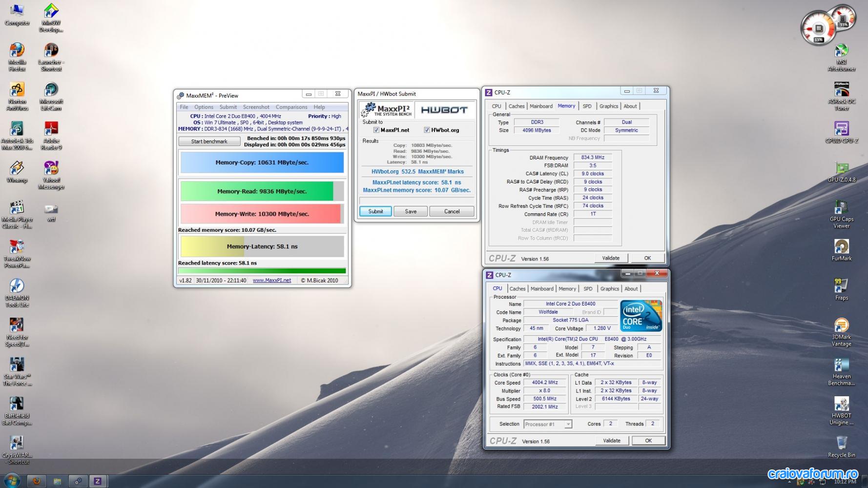The width and height of the screenshot is (868, 488).
Task: Click the Memory-Copy 10631 MByte/sec bar
Action: [x=262, y=163]
